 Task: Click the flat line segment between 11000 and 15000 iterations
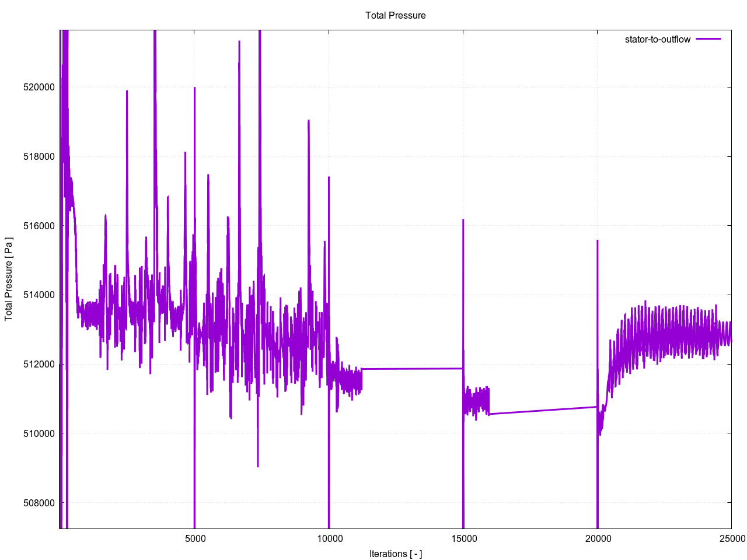coord(412,369)
